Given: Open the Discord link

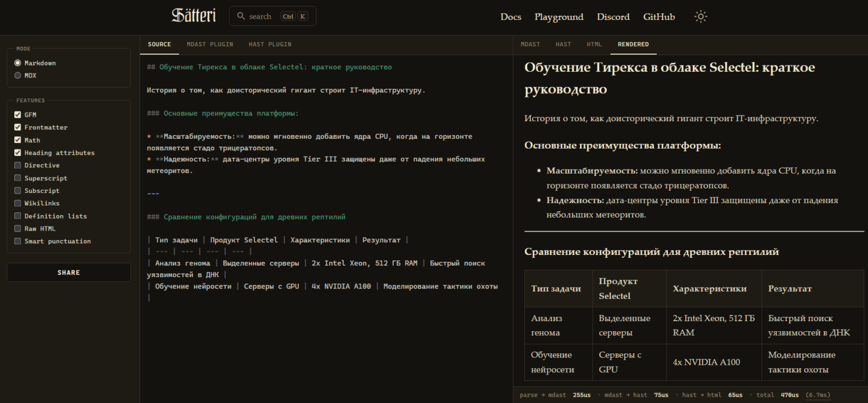Looking at the screenshot, I should point(613,17).
